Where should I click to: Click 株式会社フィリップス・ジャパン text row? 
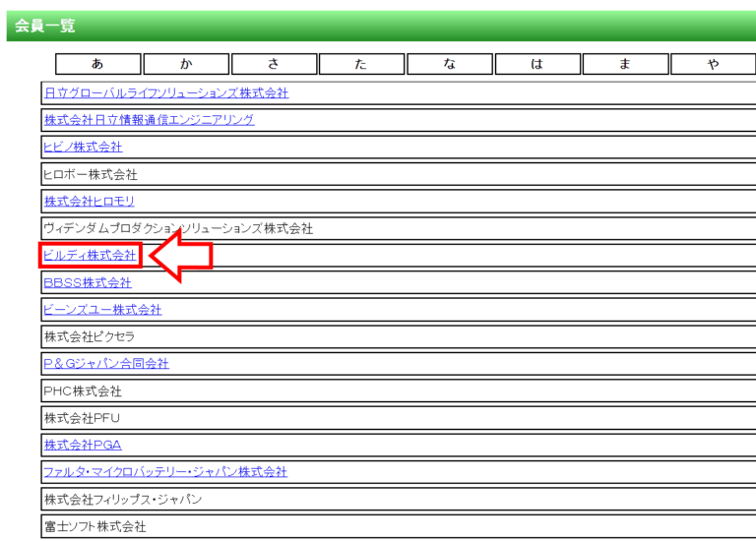tap(399, 500)
